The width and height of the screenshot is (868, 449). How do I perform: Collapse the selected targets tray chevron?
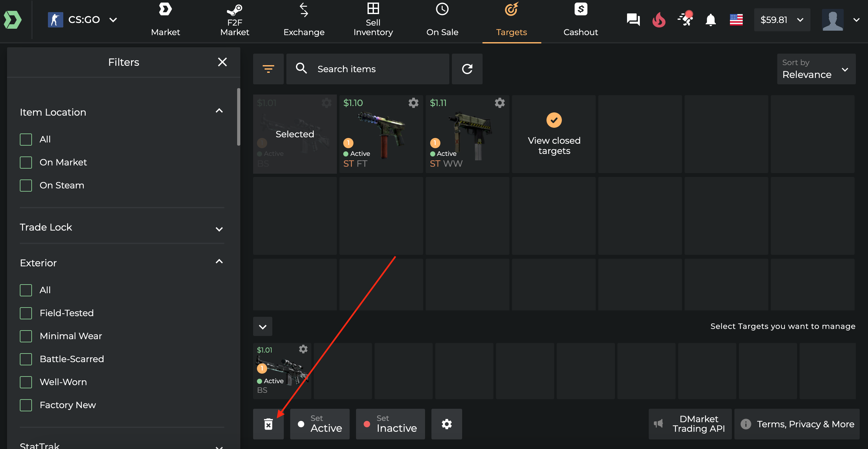[x=262, y=326]
